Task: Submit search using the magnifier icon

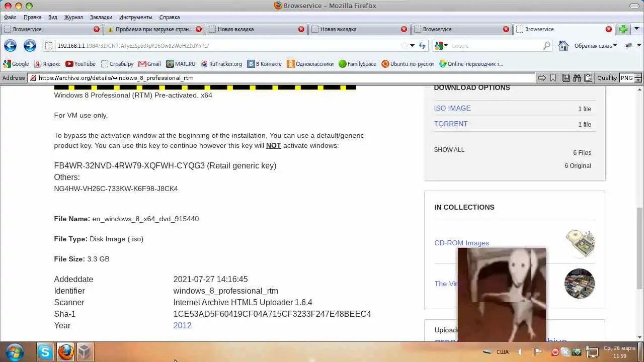Action: [547, 46]
